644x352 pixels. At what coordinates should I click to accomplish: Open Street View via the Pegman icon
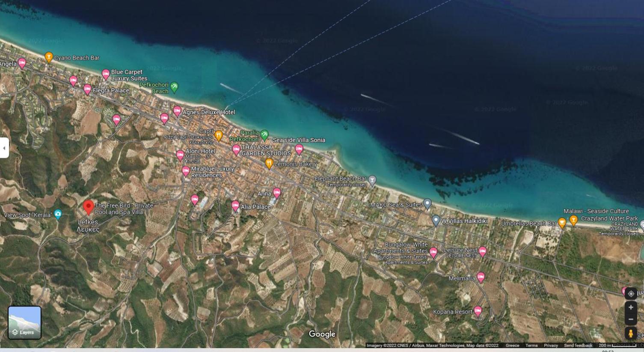(631, 333)
